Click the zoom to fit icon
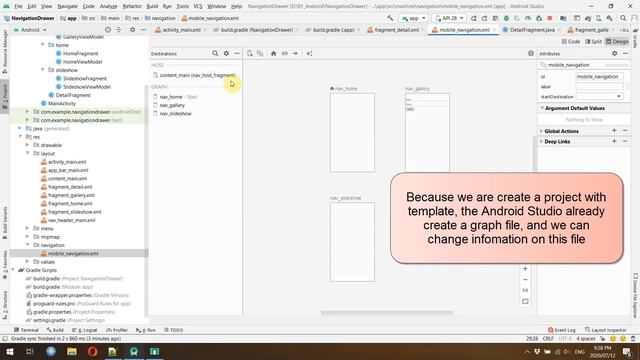This screenshot has width=640, height=360. (x=525, y=301)
